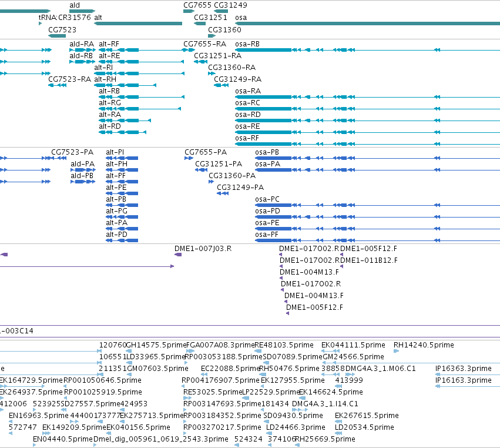This screenshot has width=500, height=448.
Task: Click the CG7655-RA transcript label
Action: point(204,44)
